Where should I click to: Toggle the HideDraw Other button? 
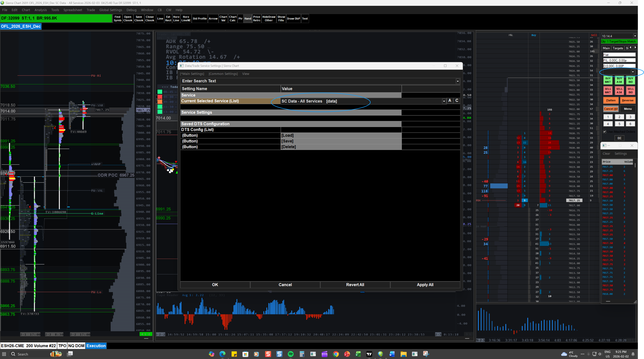coord(268,18)
